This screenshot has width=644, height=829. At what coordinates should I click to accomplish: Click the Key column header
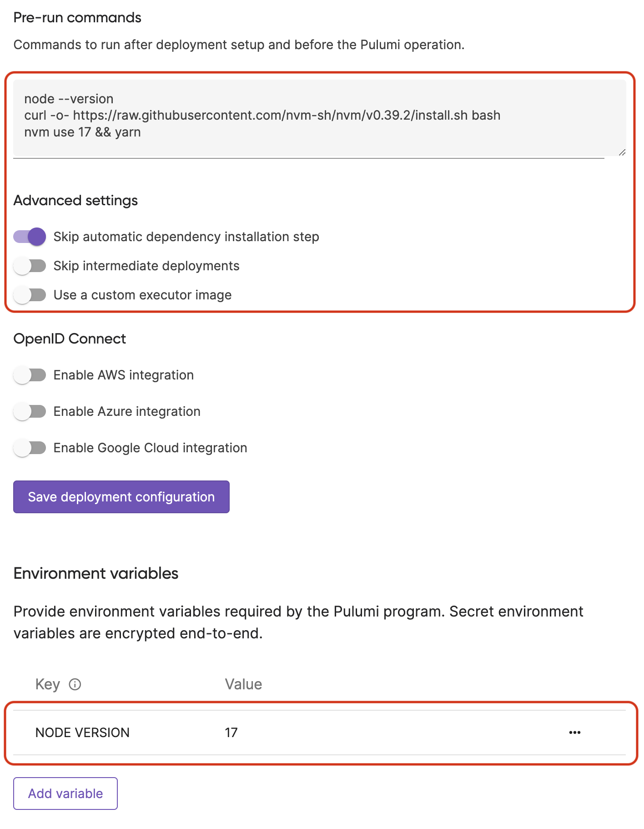click(47, 684)
